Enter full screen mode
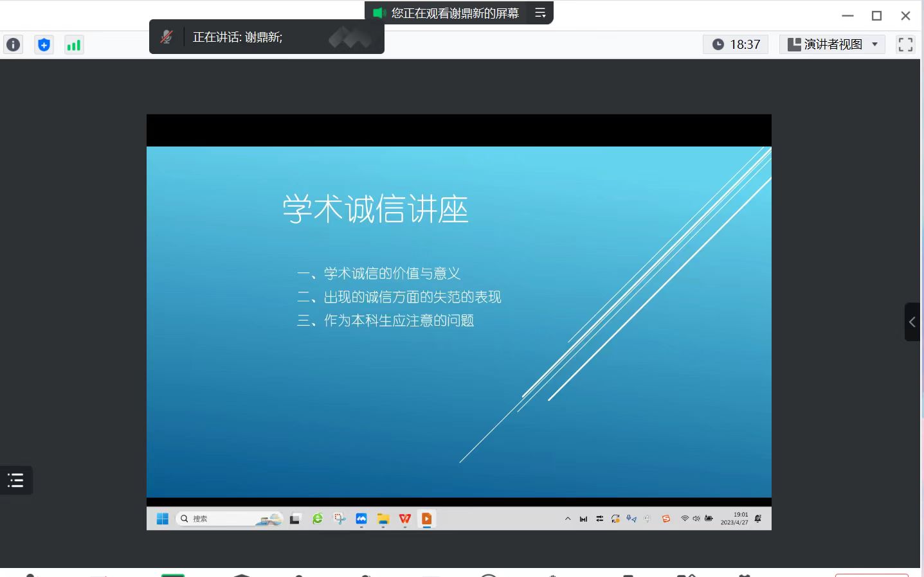 [905, 44]
